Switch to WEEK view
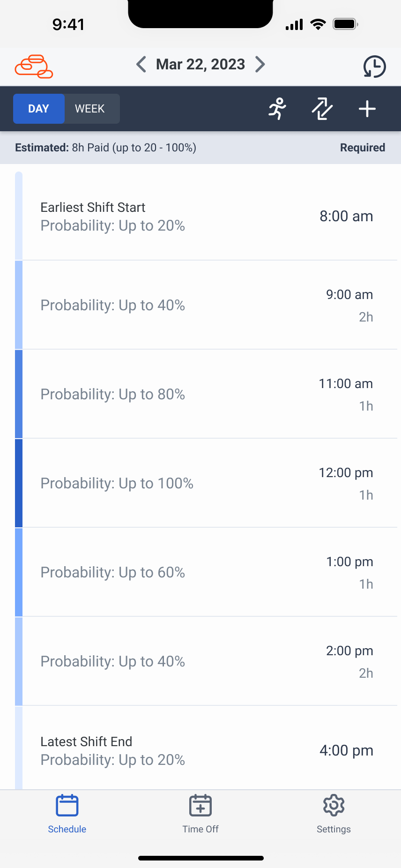The height and width of the screenshot is (868, 401). [90, 109]
